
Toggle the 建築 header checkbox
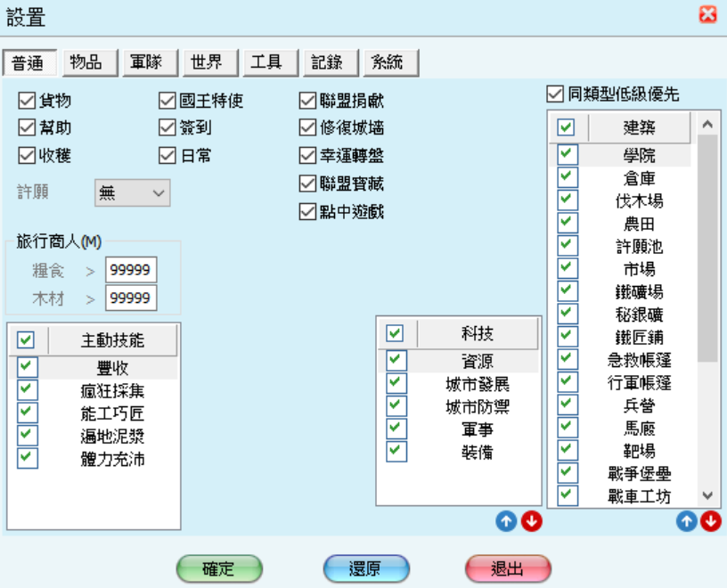tap(566, 127)
